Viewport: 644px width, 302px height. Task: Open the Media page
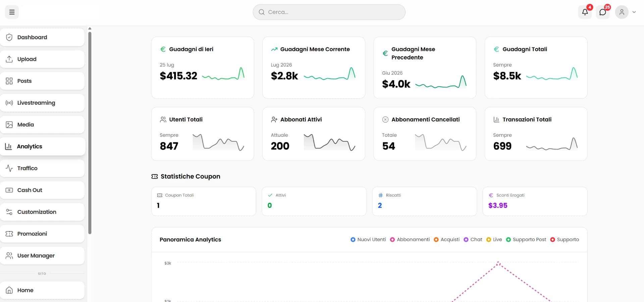(42, 124)
